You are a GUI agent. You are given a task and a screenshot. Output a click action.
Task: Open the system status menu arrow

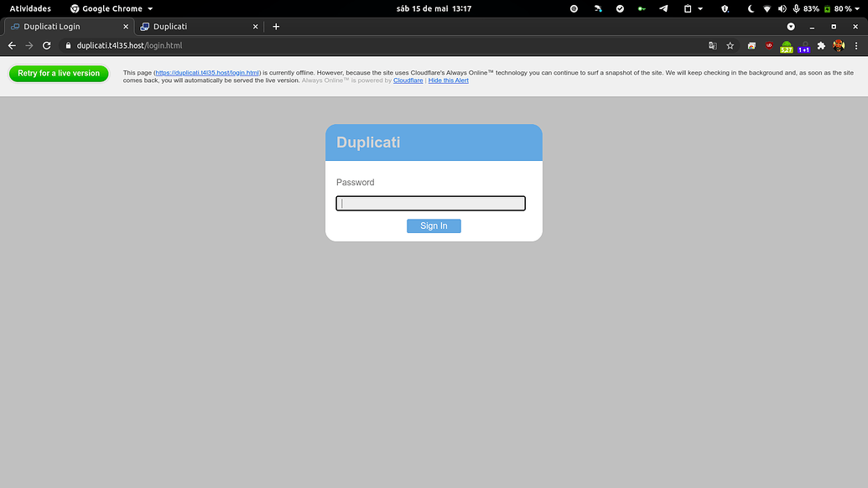click(x=857, y=9)
